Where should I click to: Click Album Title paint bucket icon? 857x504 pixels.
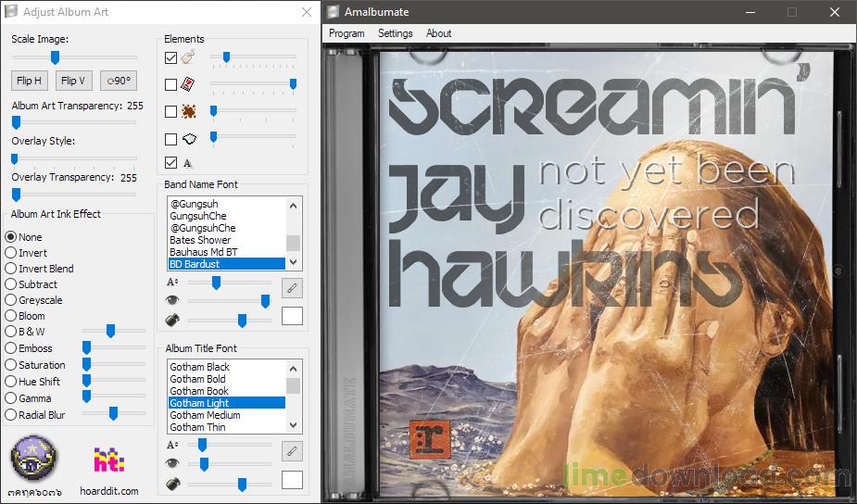[x=172, y=483]
